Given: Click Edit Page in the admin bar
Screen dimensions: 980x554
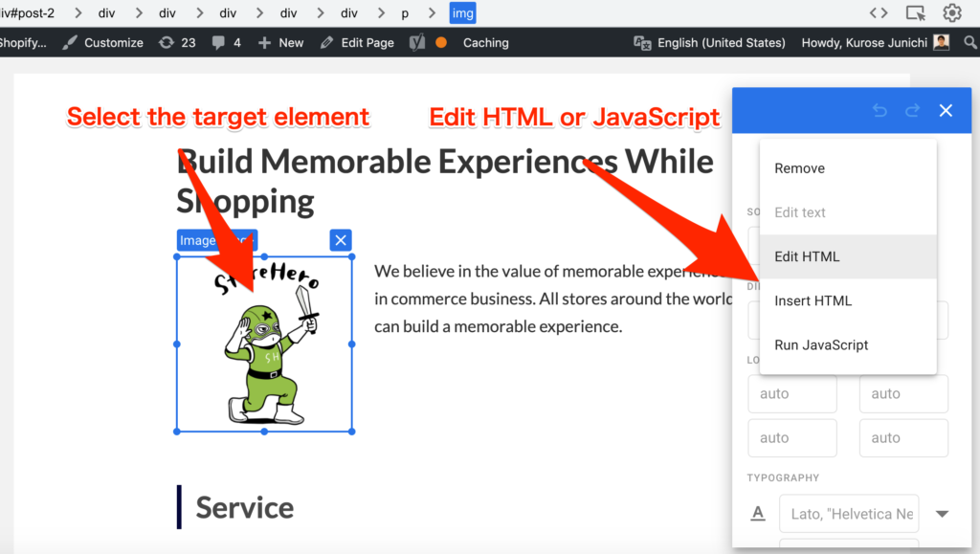Looking at the screenshot, I should (x=357, y=42).
